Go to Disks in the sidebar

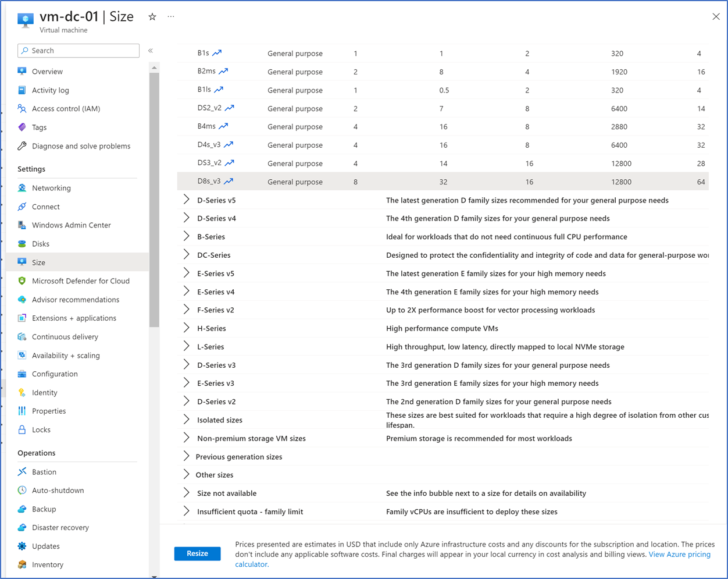point(77,244)
